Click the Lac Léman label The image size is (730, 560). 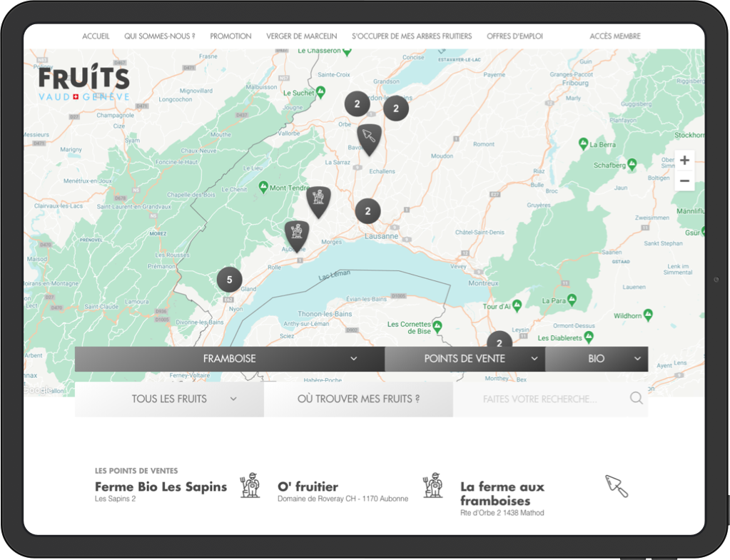[x=334, y=275]
